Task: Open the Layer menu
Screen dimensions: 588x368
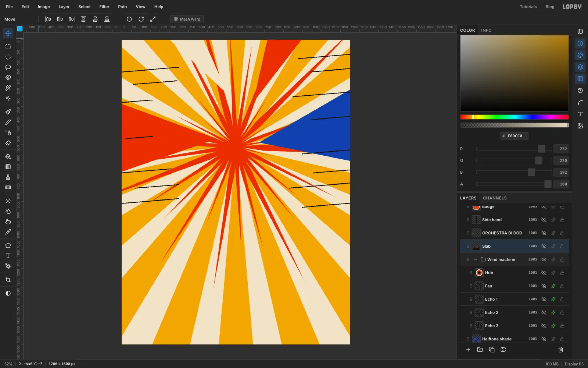Action: 64,7
